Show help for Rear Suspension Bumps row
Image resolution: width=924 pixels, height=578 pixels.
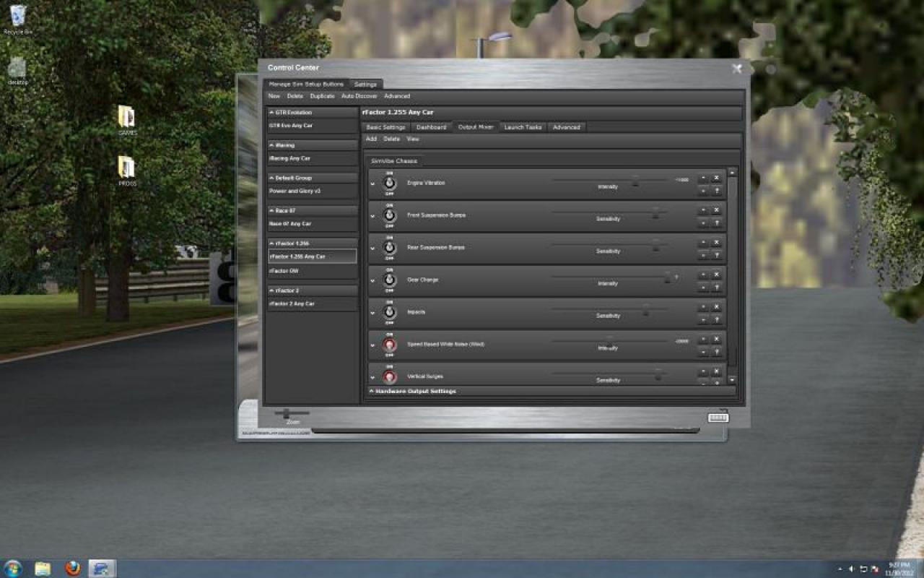(716, 256)
